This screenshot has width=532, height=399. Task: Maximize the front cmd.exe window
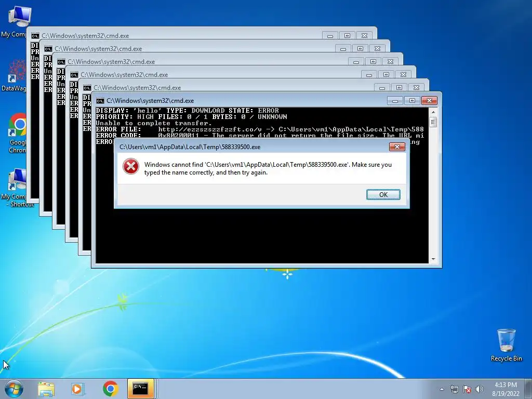pyautogui.click(x=412, y=101)
